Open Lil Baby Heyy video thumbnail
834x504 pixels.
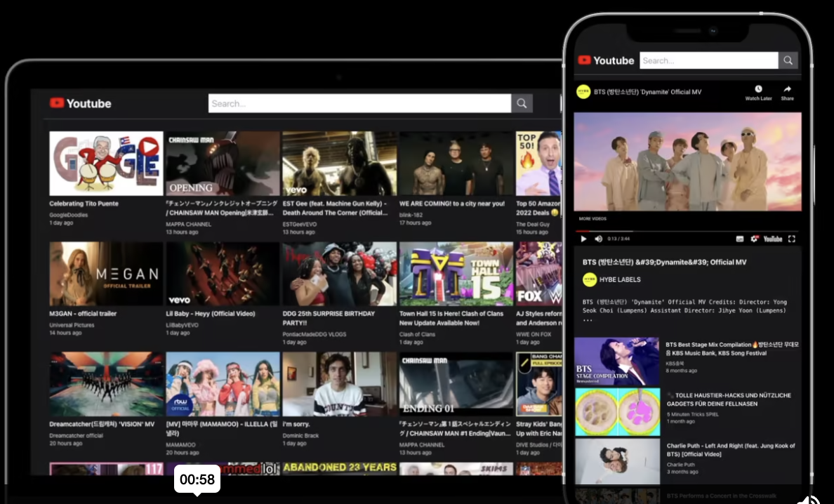click(x=223, y=274)
